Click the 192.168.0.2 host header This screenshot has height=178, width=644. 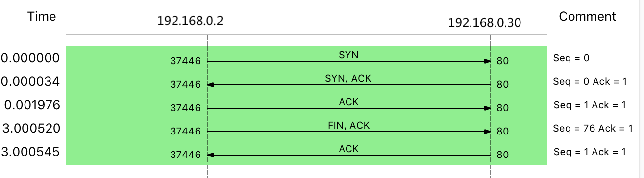click(x=190, y=21)
